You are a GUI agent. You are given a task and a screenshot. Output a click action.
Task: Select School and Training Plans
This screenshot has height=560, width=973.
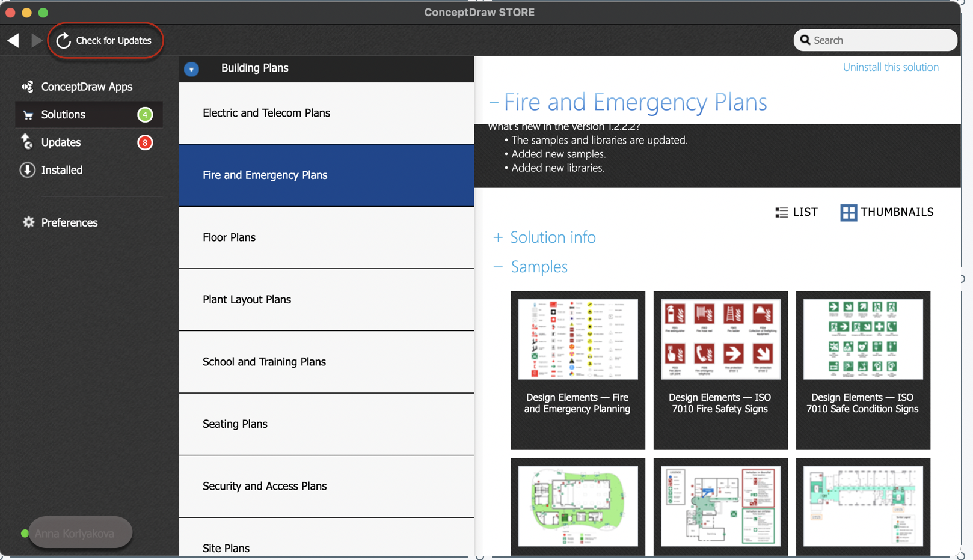pyautogui.click(x=327, y=362)
